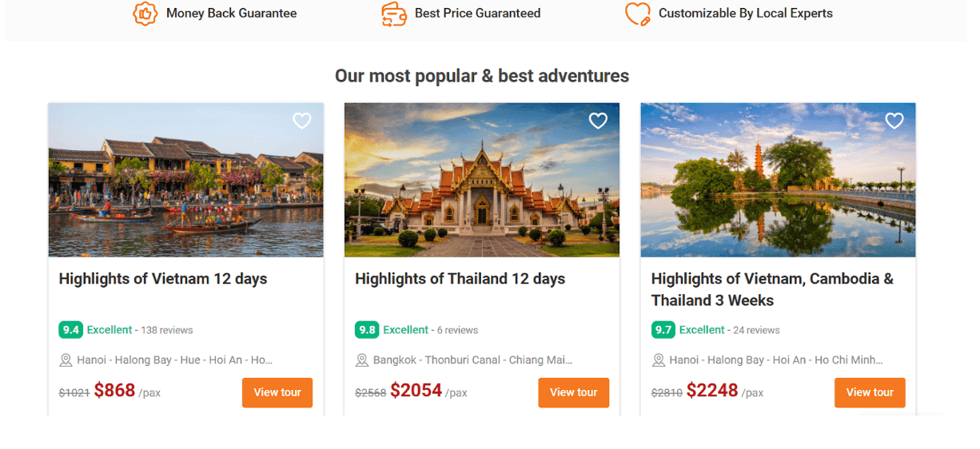Click the Money Back Guarantee thumbs-up icon
Viewport: 980px width, 449px height.
point(145,14)
